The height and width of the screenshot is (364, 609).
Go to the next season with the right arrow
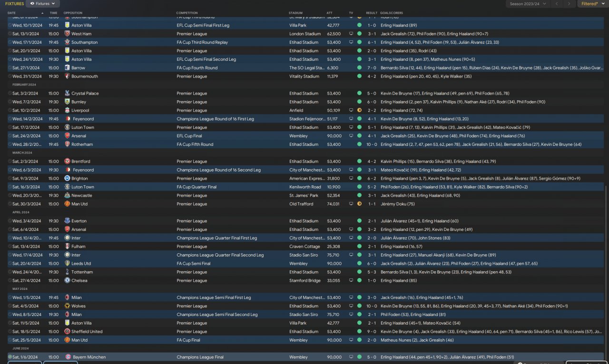tap(569, 4)
